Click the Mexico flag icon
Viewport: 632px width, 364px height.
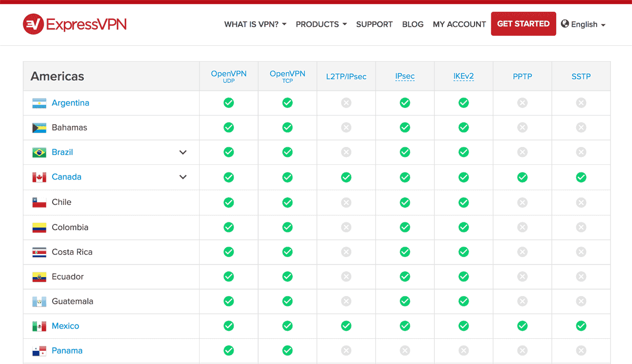point(39,326)
